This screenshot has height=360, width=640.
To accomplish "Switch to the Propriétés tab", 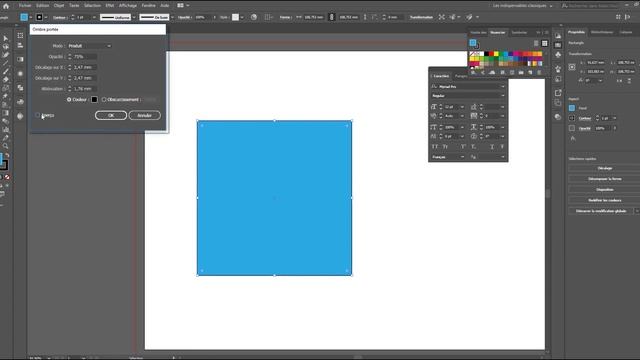I will click(x=576, y=32).
